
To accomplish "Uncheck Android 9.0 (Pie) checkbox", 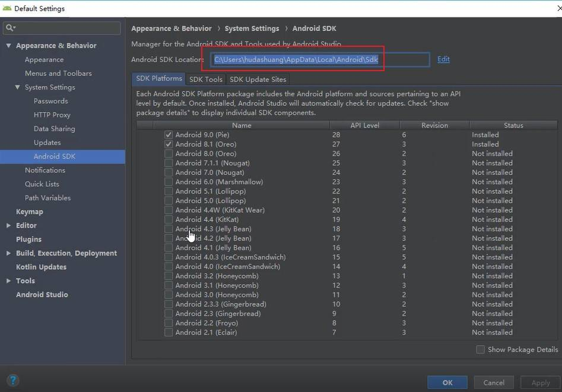I will (169, 135).
